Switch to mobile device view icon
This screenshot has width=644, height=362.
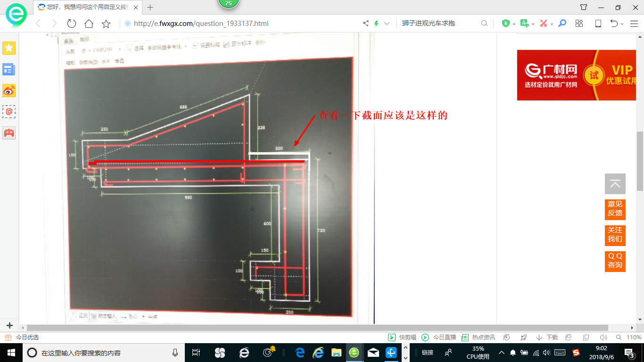(x=598, y=23)
